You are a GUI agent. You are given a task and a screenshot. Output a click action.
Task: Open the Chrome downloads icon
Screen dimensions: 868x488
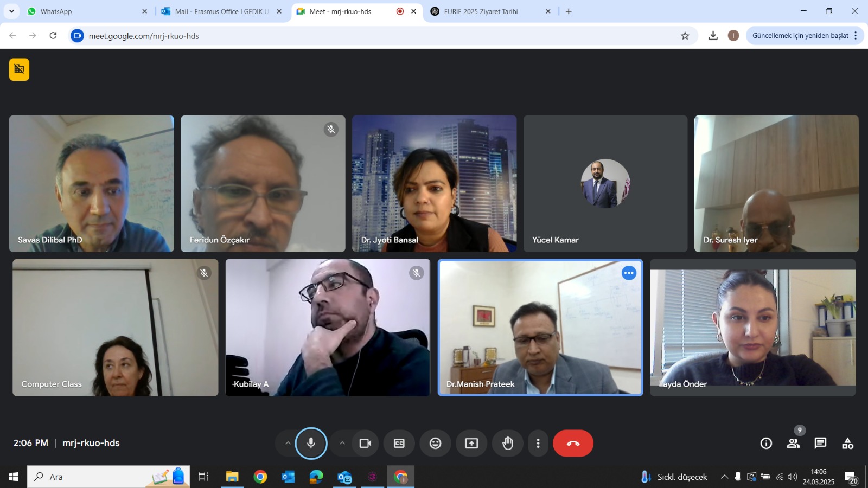[x=713, y=36]
